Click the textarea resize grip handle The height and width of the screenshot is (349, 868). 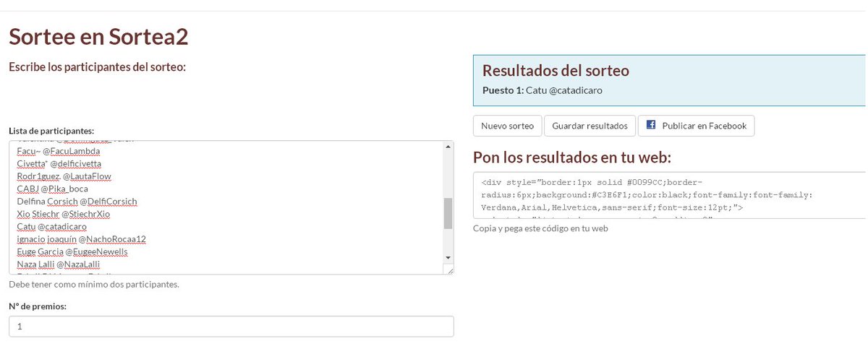(448, 270)
